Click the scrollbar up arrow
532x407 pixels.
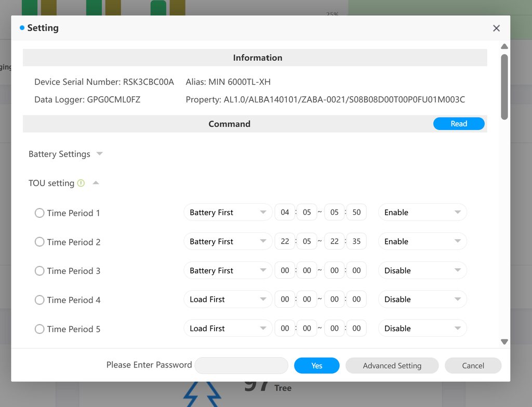tap(504, 47)
